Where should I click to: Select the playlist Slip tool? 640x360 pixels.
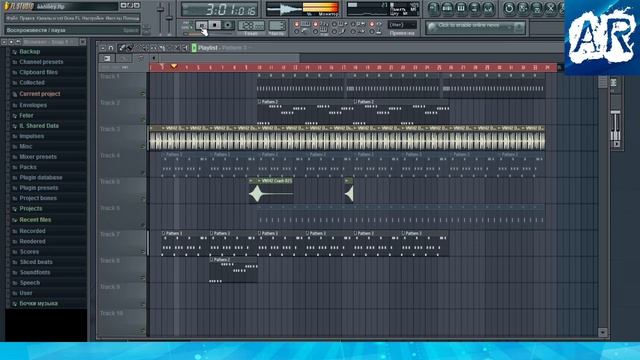click(153, 48)
